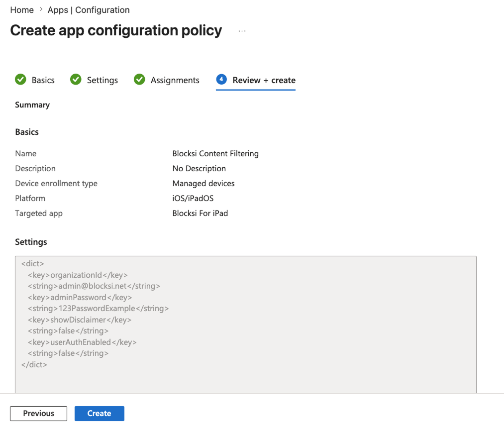Image resolution: width=504 pixels, height=435 pixels.
Task: Click the green checkmark icon beside Basics
Action: pyautogui.click(x=20, y=80)
